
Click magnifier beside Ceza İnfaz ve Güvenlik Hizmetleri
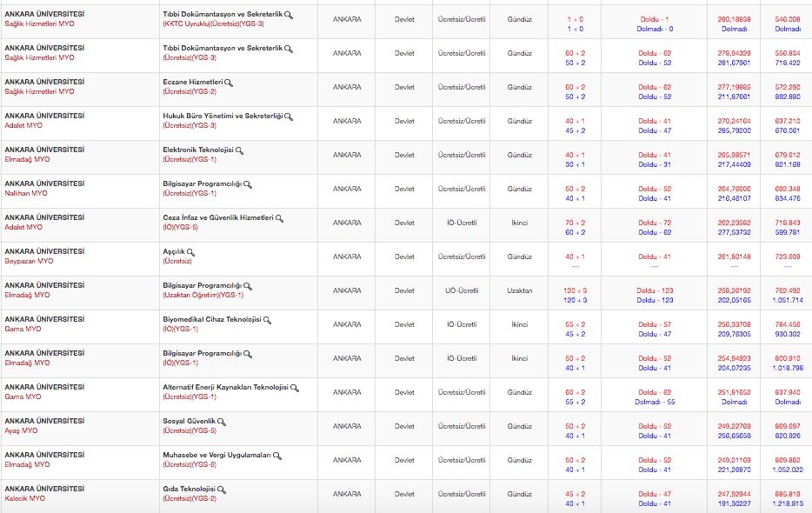coord(279,218)
